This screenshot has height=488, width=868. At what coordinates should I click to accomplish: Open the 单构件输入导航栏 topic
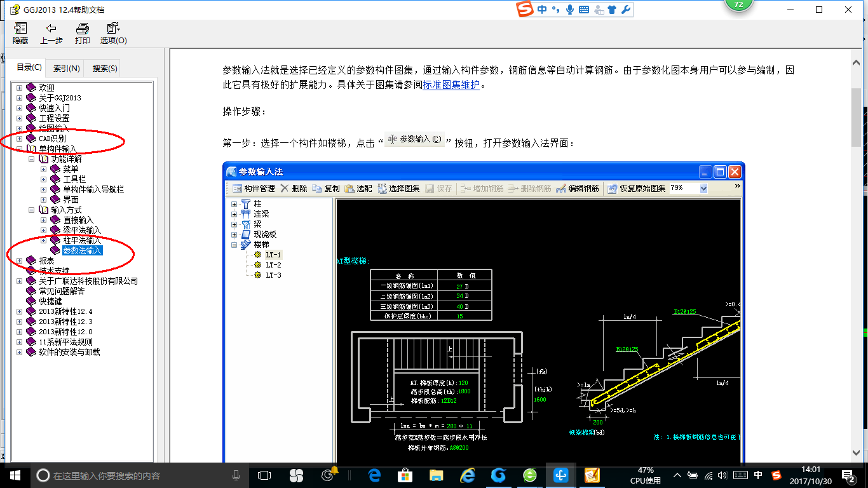point(93,189)
